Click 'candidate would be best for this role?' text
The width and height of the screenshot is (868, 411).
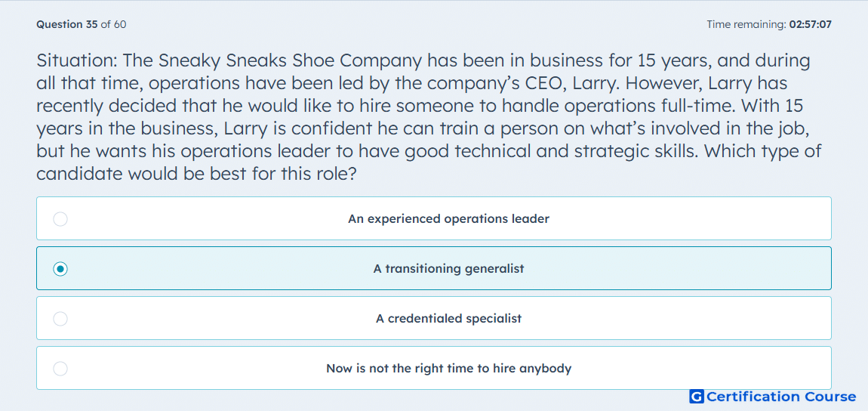pyautogui.click(x=196, y=174)
